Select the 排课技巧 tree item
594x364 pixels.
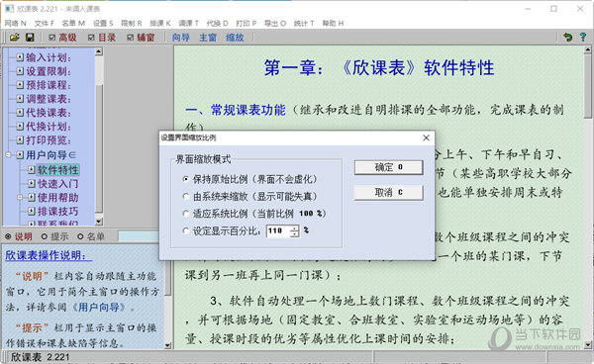tap(57, 211)
